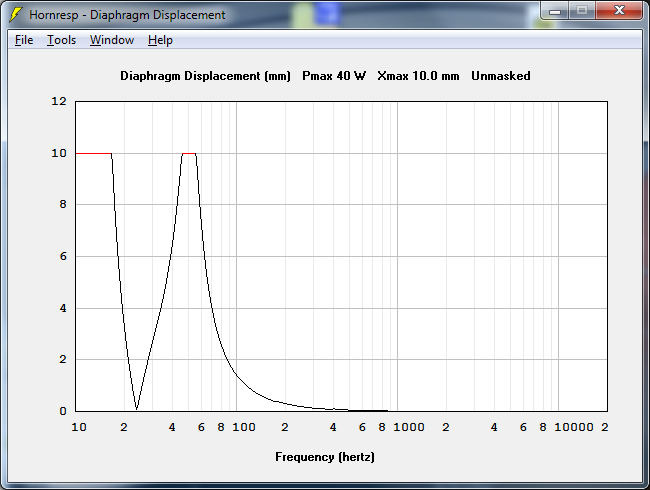Open the File menu
Screen dimensions: 650x490
[x=24, y=40]
